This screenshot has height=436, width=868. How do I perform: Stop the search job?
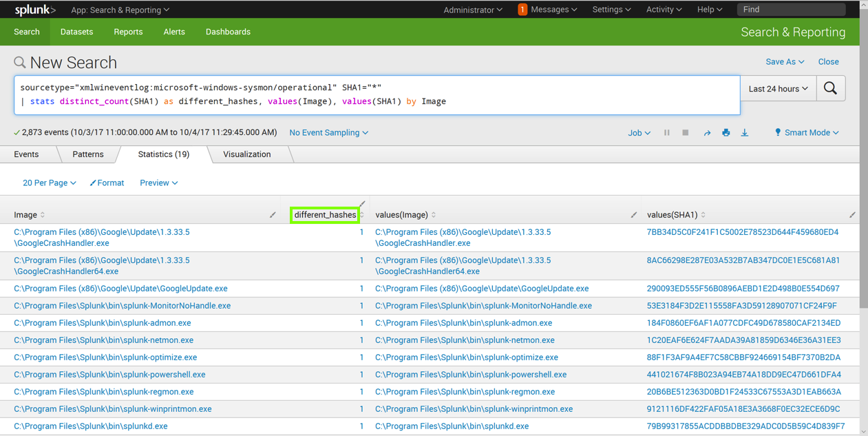(x=685, y=133)
